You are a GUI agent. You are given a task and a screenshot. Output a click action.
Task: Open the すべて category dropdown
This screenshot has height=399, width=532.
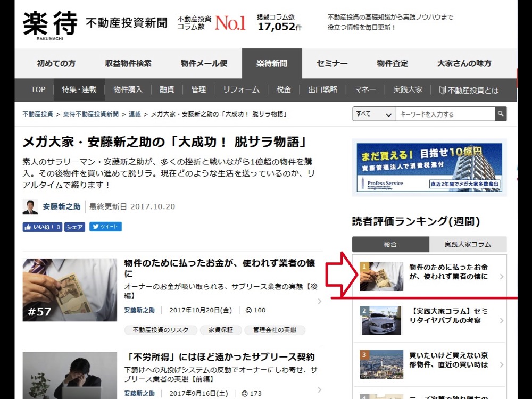[374, 114]
